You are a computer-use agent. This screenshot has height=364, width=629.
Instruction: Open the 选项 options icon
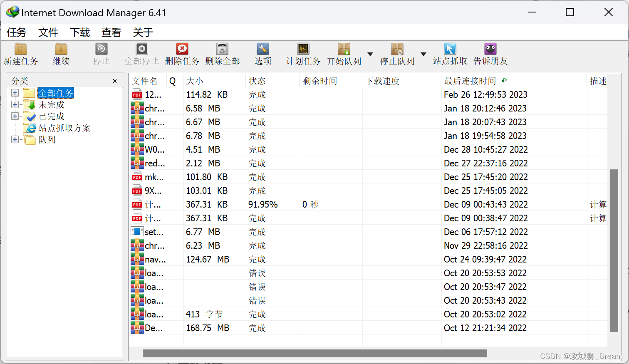(x=263, y=49)
